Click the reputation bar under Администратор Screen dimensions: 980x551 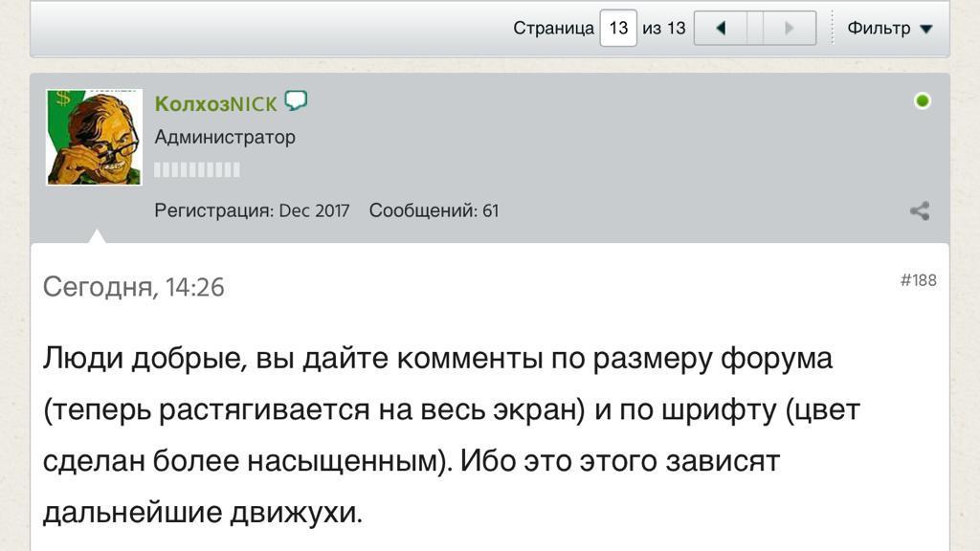[x=197, y=170]
